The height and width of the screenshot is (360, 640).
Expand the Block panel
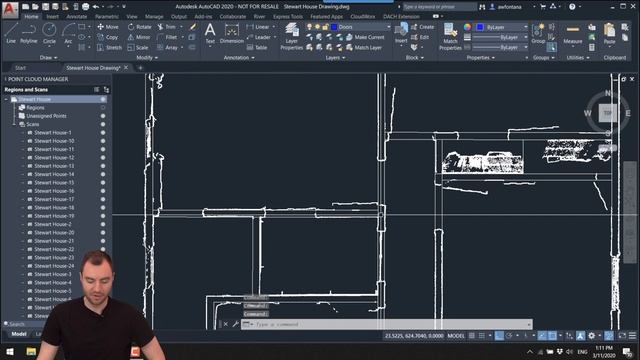[414, 58]
